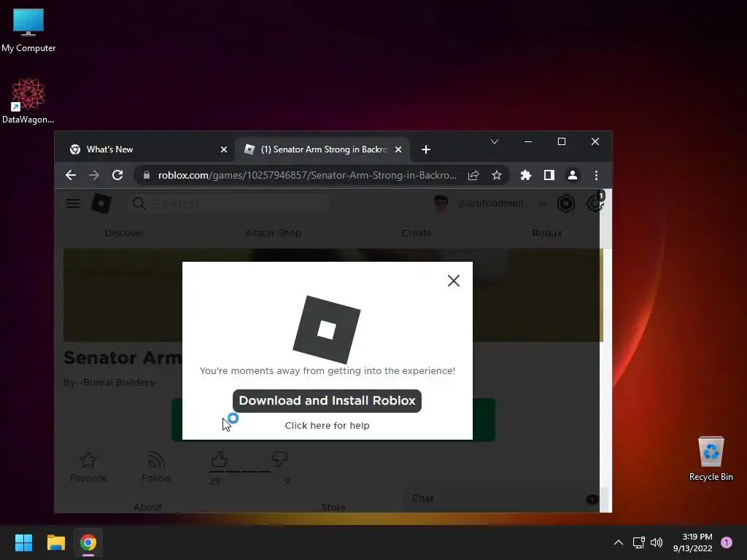
Task: Share this page icon
Action: 473,175
